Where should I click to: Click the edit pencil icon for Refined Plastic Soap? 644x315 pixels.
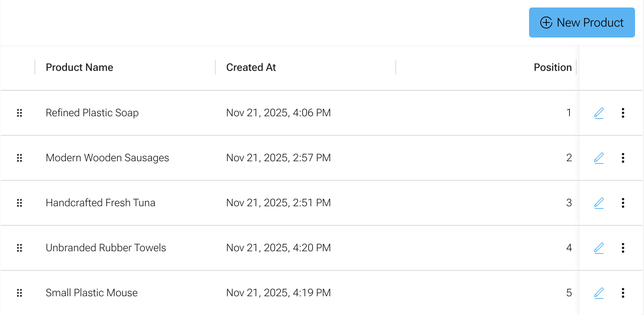coord(599,112)
